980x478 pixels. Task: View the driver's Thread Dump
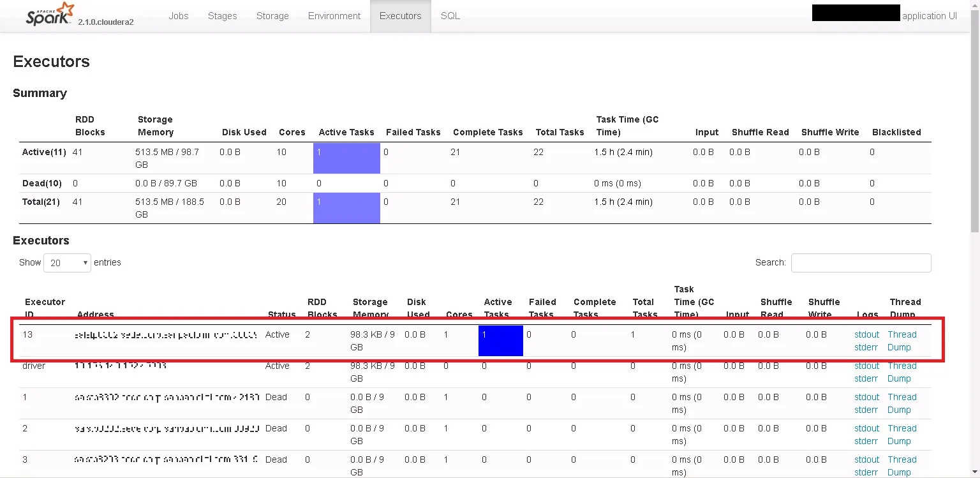[902, 372]
